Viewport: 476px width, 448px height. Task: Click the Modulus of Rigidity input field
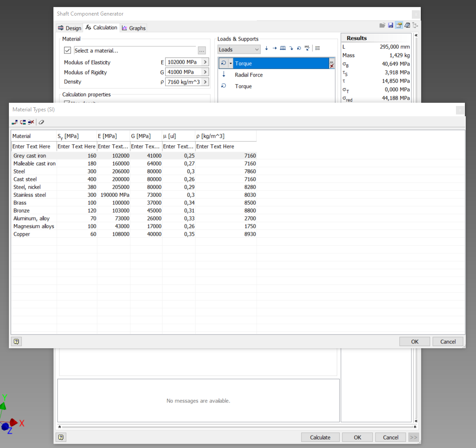click(183, 72)
